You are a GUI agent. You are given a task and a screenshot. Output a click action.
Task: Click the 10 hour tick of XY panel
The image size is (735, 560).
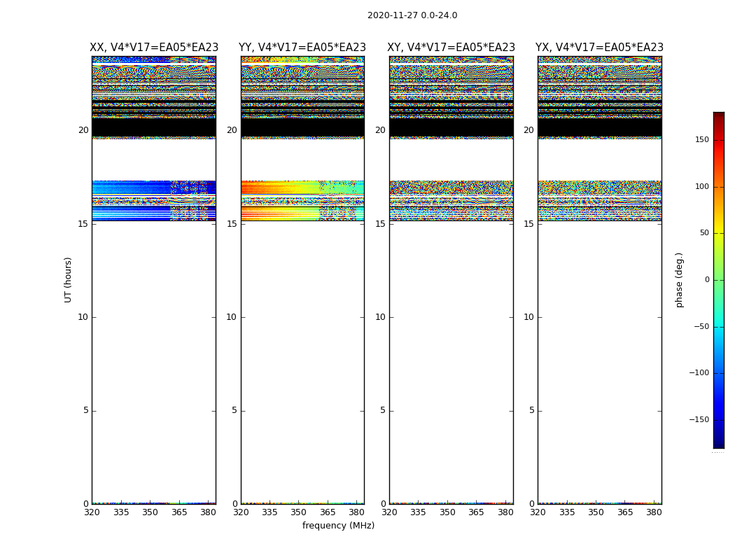click(381, 317)
